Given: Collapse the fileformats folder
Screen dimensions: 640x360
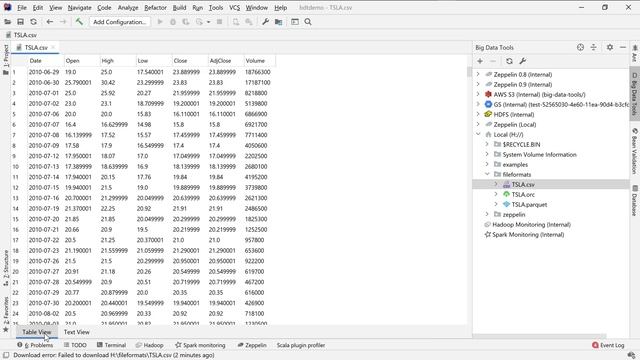Looking at the screenshot, I should 487,174.
